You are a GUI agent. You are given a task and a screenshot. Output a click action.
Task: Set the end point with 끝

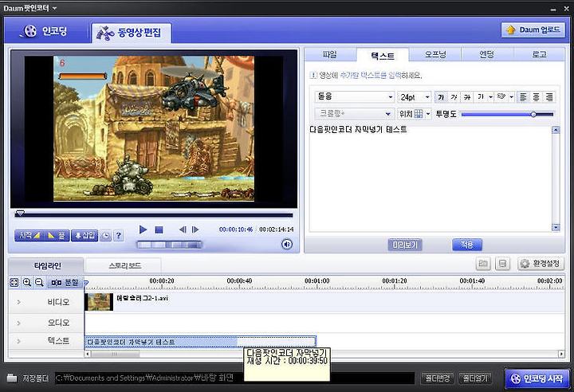(x=56, y=235)
